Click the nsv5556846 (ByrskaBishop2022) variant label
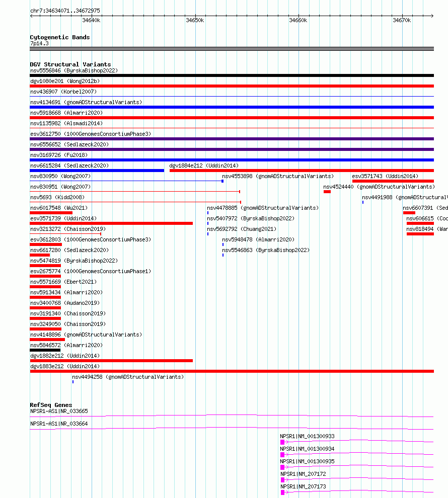448x498 pixels. tap(74, 70)
